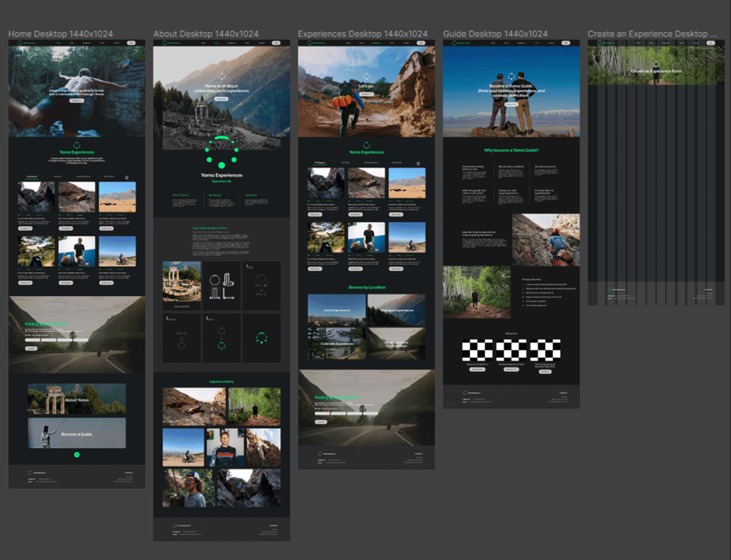Click the Yama logo in About frame navbar

pyautogui.click(x=165, y=43)
